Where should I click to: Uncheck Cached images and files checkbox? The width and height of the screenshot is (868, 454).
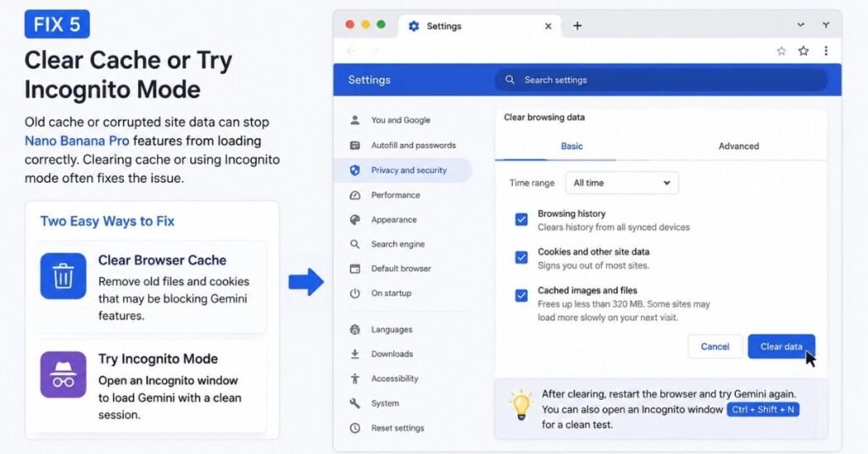pyautogui.click(x=521, y=296)
